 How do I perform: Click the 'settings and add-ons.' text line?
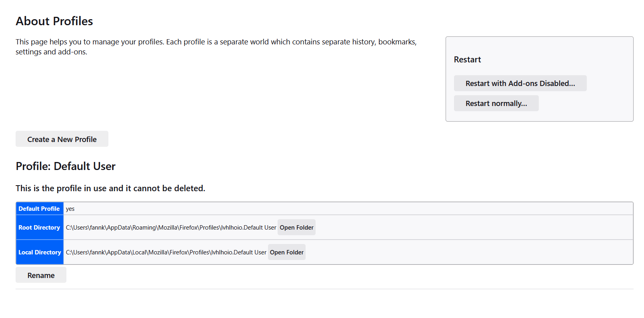pyautogui.click(x=51, y=52)
